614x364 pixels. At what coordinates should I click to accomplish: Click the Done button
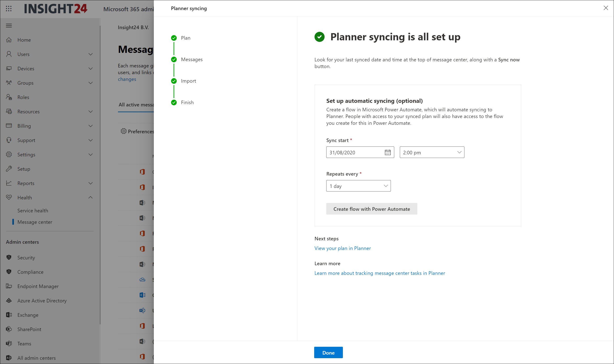tap(328, 353)
